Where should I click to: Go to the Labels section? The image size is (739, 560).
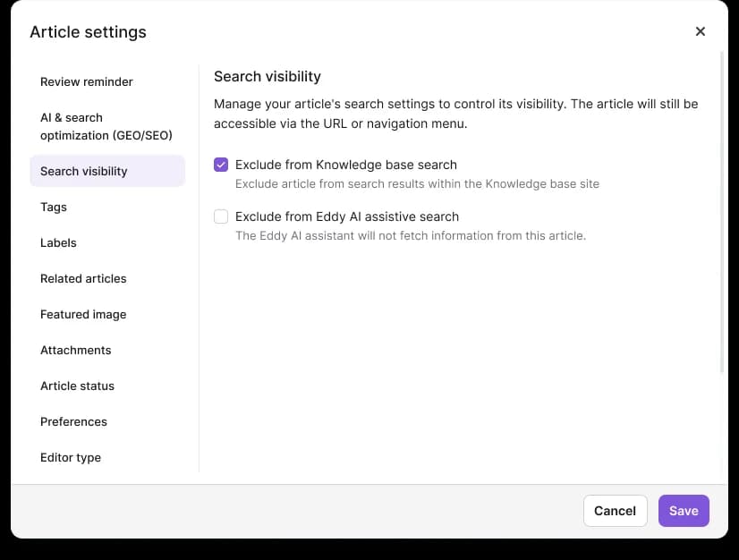click(107, 242)
